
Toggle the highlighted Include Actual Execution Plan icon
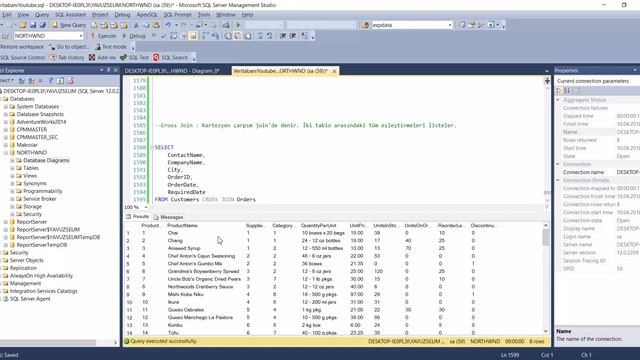pos(193,36)
